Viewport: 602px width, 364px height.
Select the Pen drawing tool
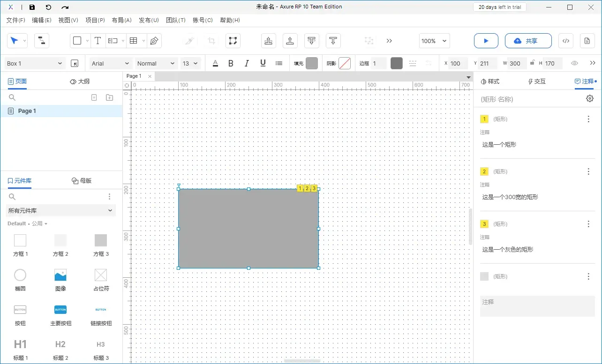pos(154,41)
